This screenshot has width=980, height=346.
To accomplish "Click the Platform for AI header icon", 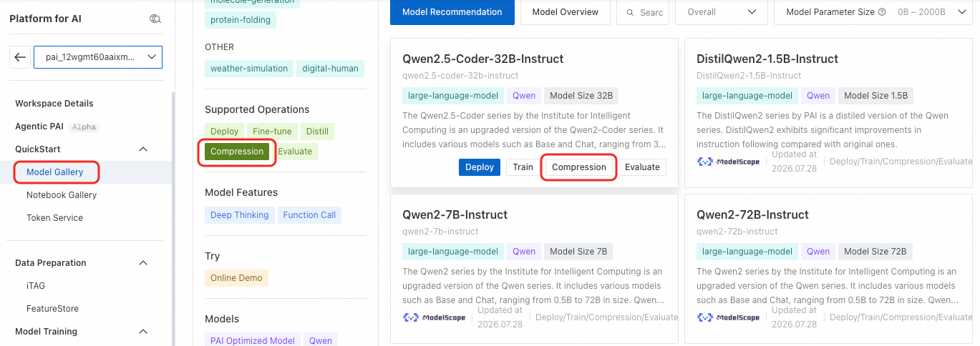I will pyautogui.click(x=155, y=19).
